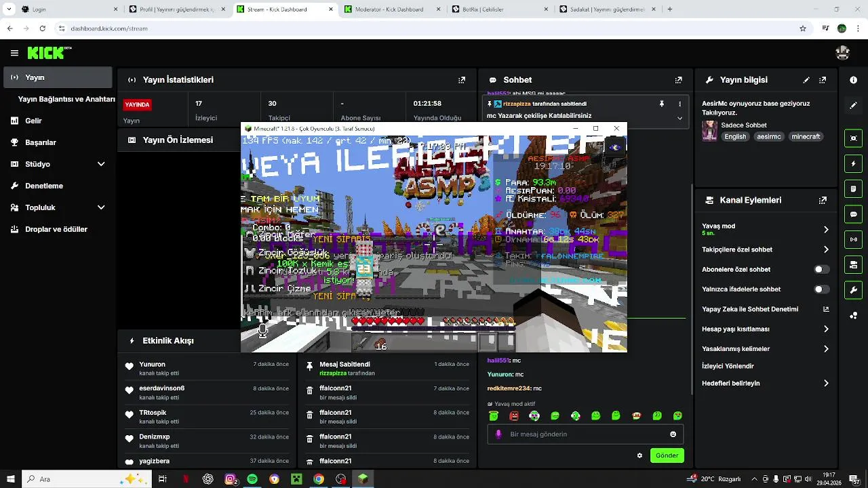Click the wrench icon in right rail
Screen dimensions: 868x488
click(x=853, y=290)
